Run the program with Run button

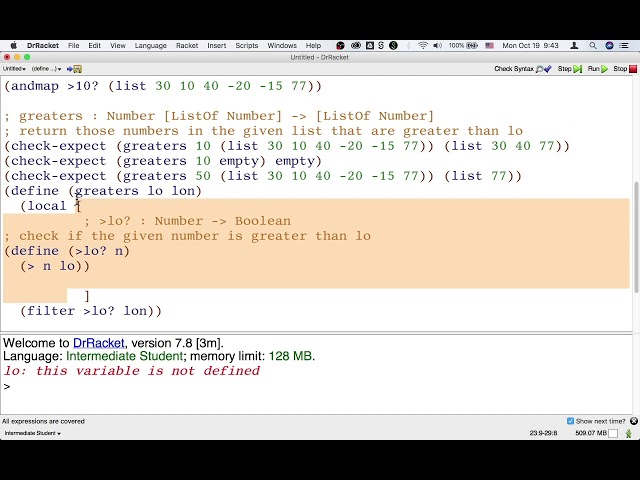coord(598,69)
